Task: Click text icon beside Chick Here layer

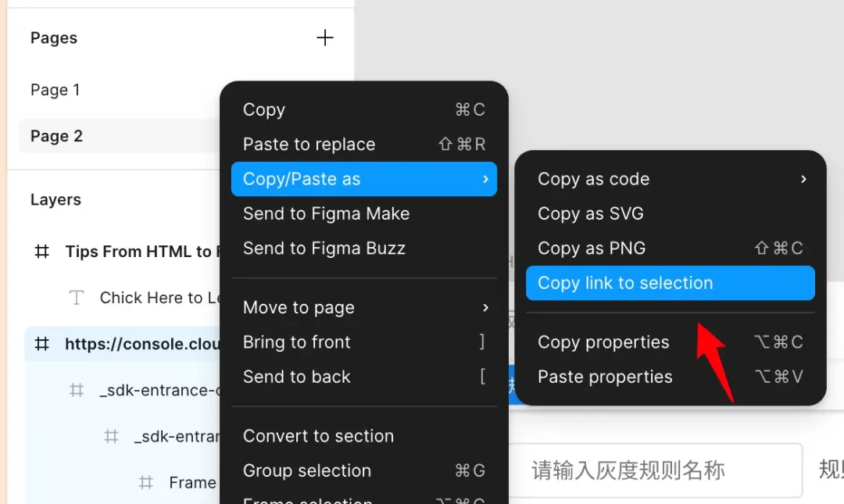Action: [77, 298]
